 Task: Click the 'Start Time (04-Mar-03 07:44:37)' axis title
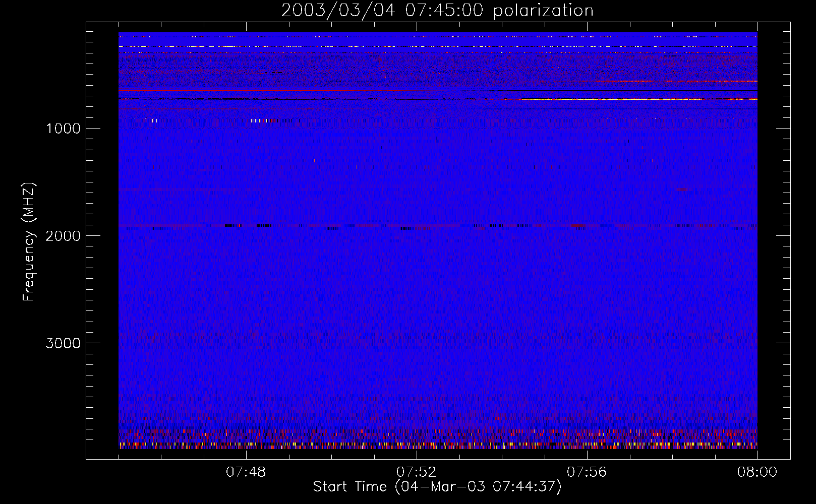pyautogui.click(x=437, y=487)
